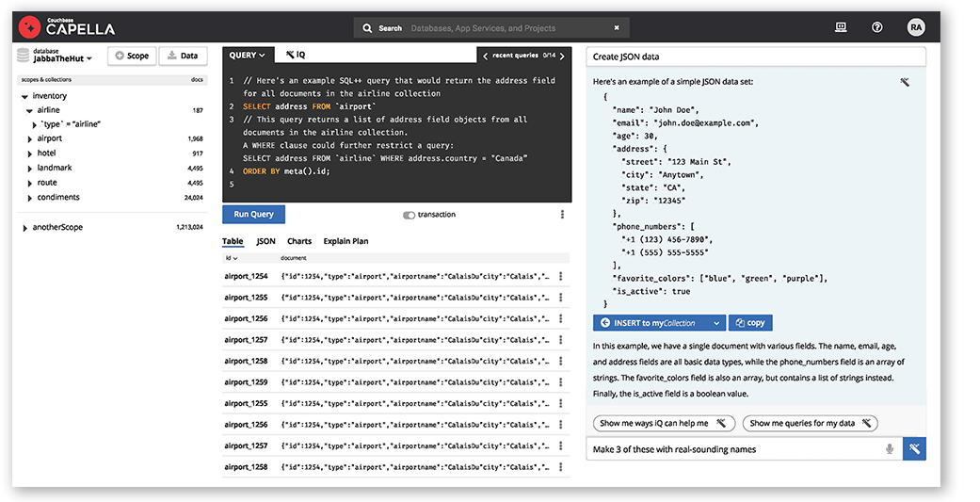Open the RA user avatar menu

916,27
